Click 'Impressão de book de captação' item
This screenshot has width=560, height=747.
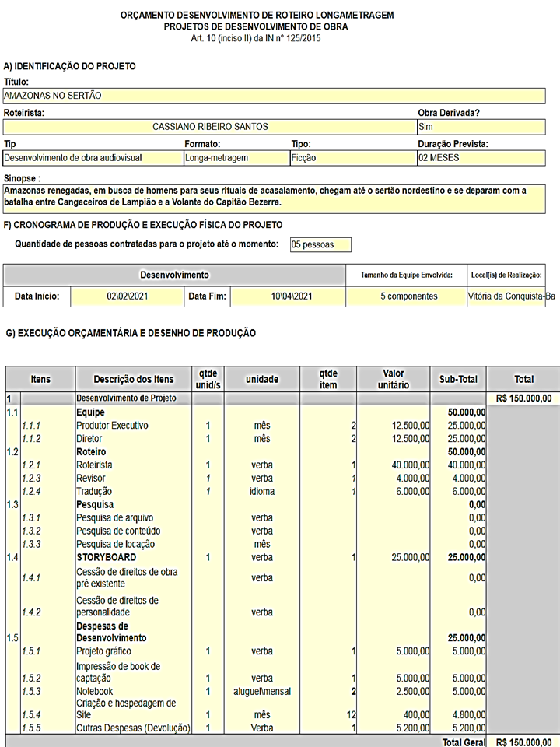118,672
